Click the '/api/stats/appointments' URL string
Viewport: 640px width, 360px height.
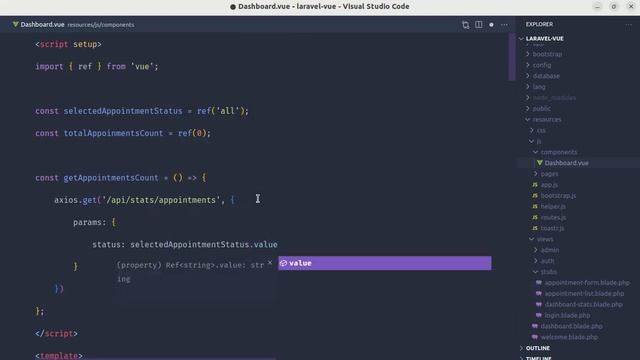(x=161, y=200)
